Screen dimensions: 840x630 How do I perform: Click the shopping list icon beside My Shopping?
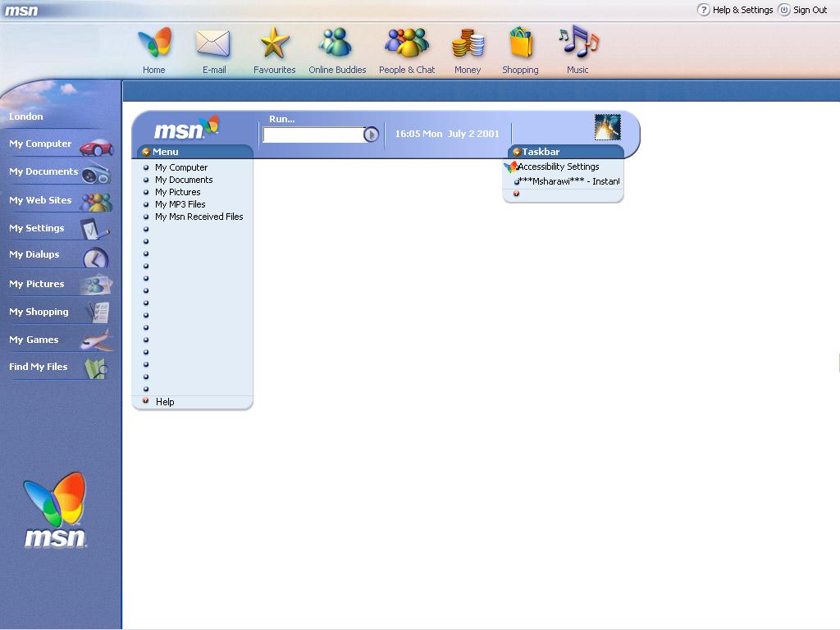pos(98,313)
